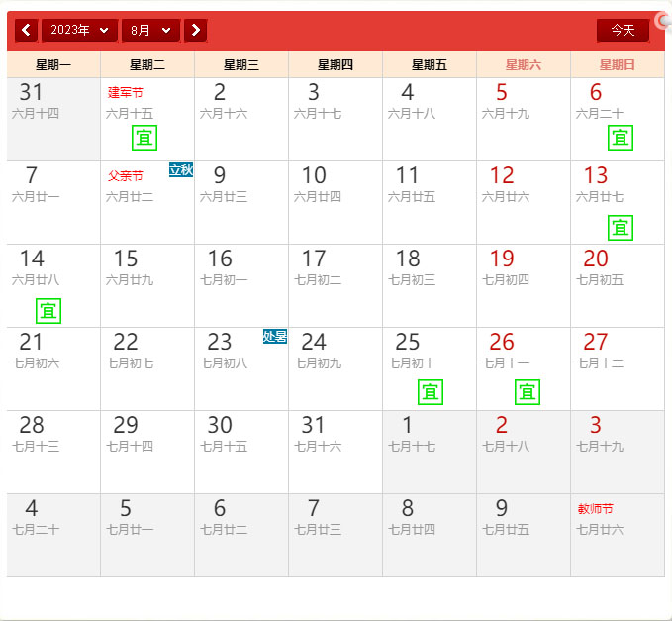Select August 19 七月初四
Screen dimensions: 672x621
[524, 285]
